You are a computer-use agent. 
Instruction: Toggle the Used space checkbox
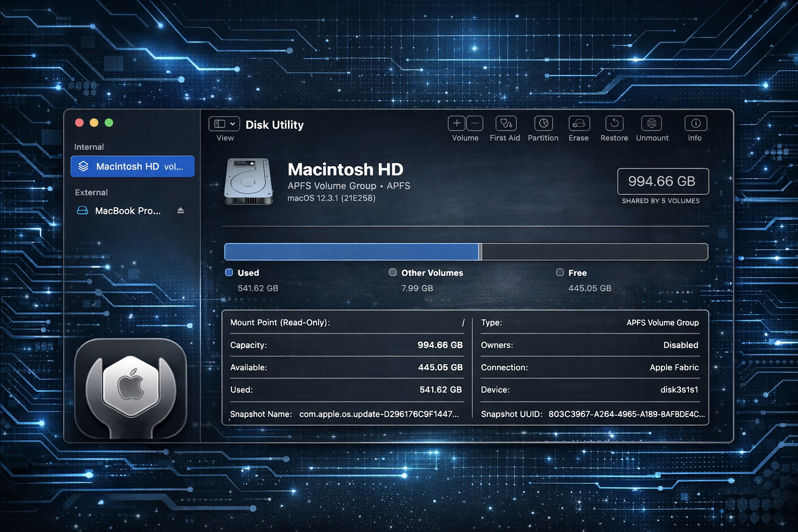coord(229,272)
